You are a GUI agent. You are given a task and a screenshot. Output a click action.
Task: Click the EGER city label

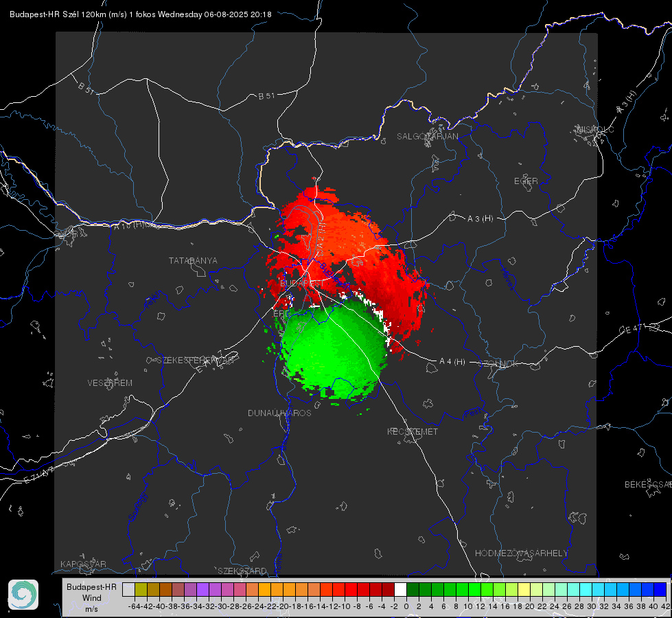coord(526,181)
